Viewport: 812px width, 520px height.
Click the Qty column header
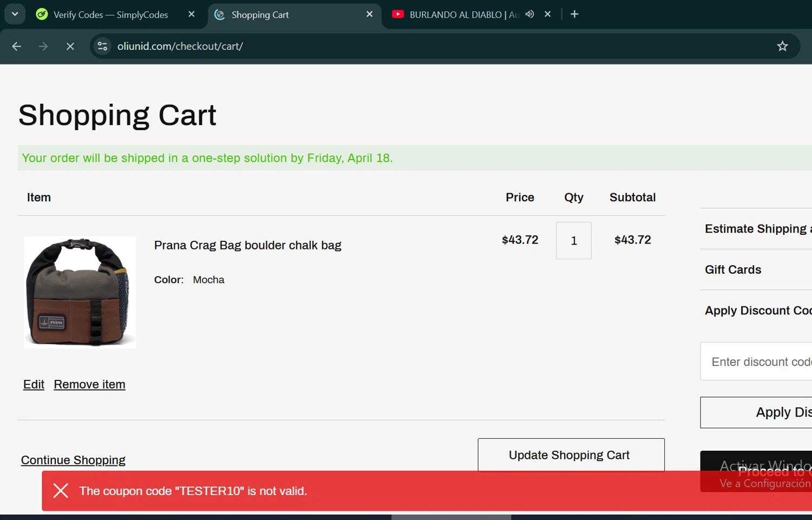click(x=574, y=198)
